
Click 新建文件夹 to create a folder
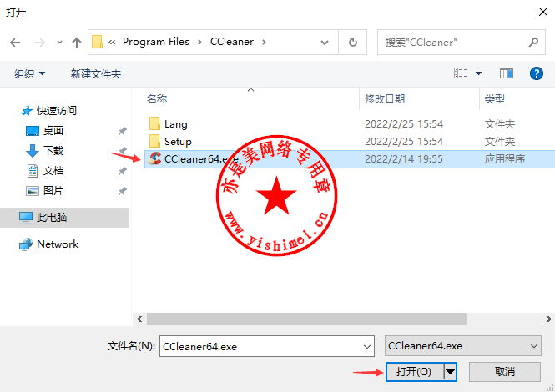(x=96, y=73)
